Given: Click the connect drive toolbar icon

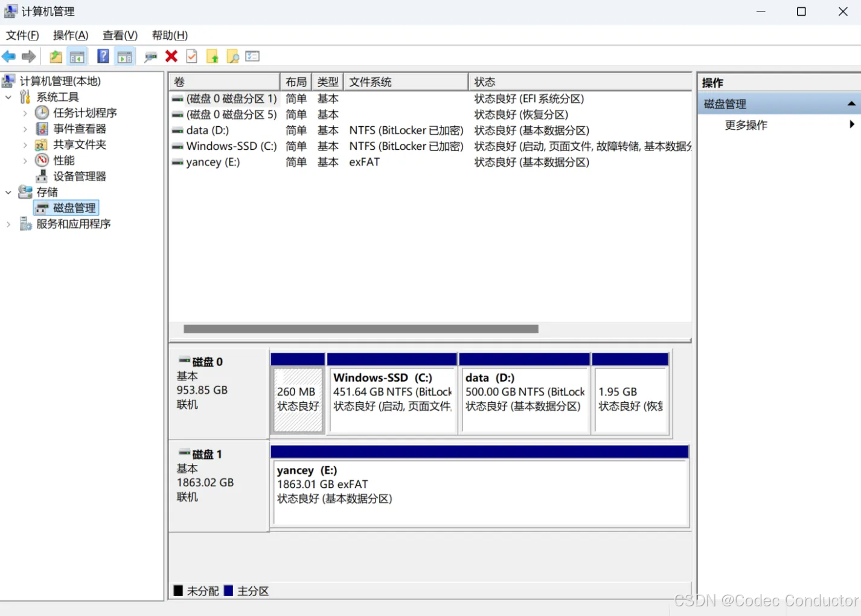Looking at the screenshot, I should coord(150,57).
